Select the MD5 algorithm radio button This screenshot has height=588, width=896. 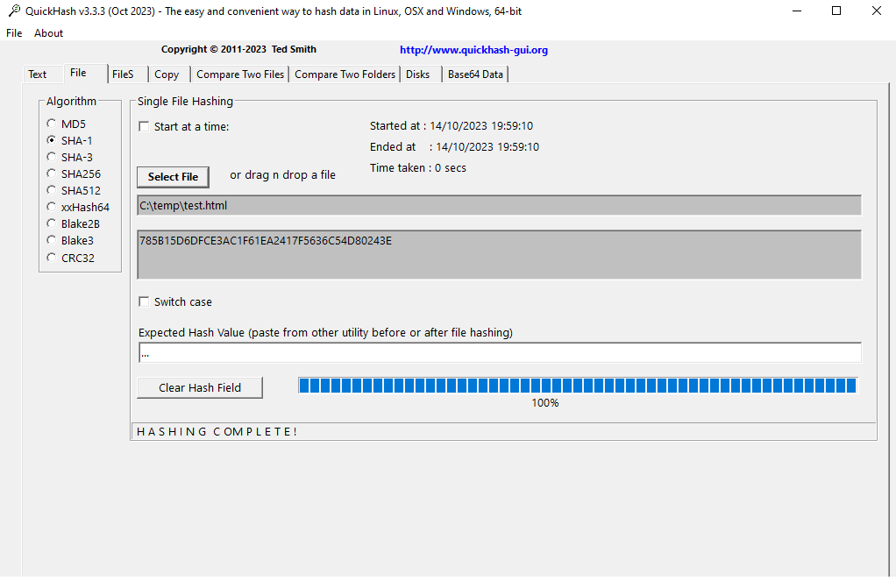(x=52, y=124)
